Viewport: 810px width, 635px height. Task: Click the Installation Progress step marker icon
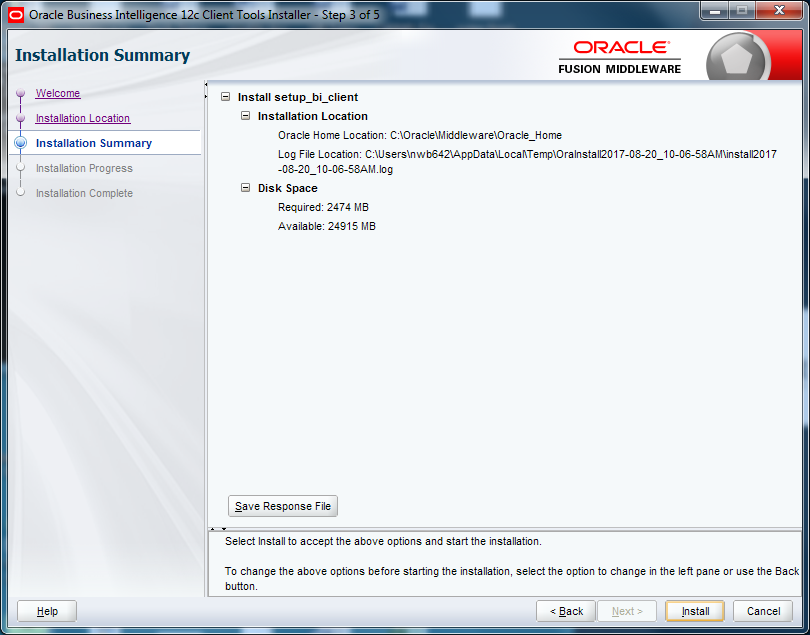22,168
